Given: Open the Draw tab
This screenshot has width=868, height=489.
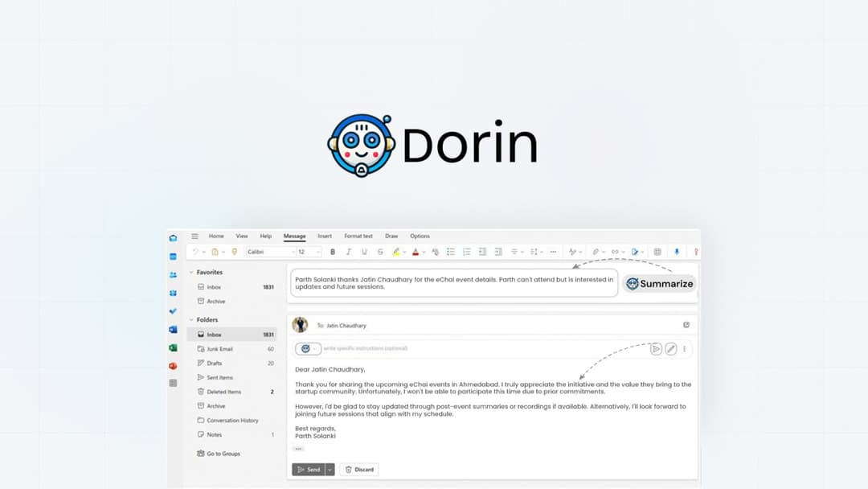Looking at the screenshot, I should pyautogui.click(x=391, y=236).
